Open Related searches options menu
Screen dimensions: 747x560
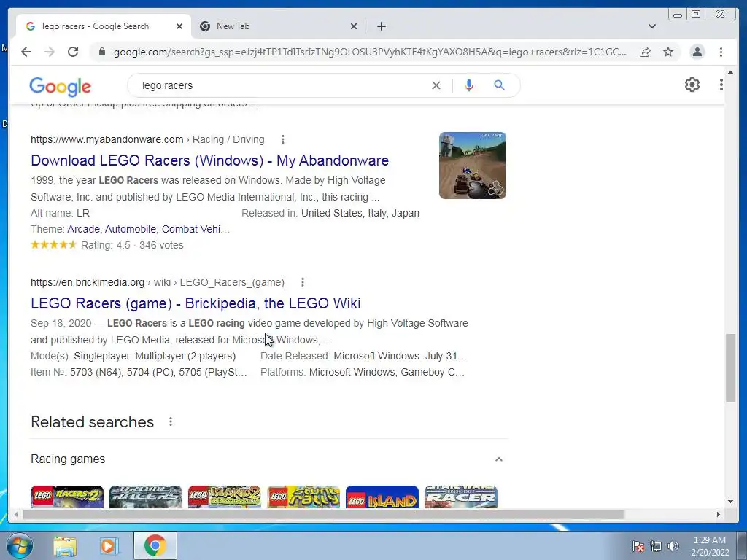(x=171, y=421)
